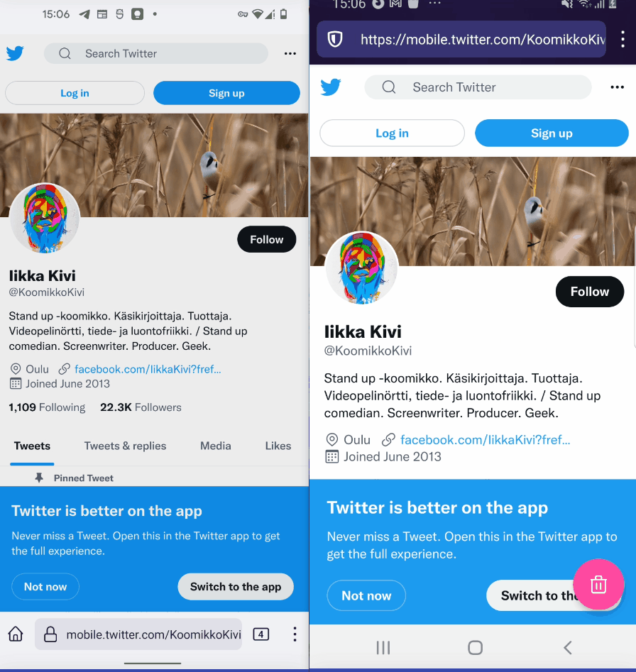Dismiss the app banner with Not now
The image size is (636, 672).
45,586
